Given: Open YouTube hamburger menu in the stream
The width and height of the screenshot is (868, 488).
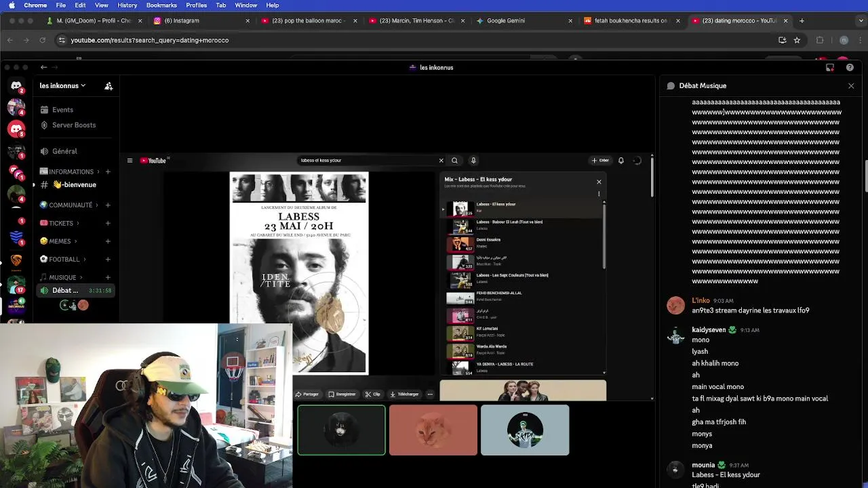Looking at the screenshot, I should 130,161.
